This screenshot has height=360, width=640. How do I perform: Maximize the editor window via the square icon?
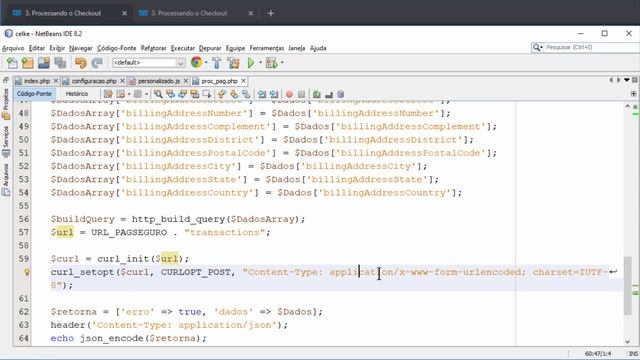(x=635, y=80)
